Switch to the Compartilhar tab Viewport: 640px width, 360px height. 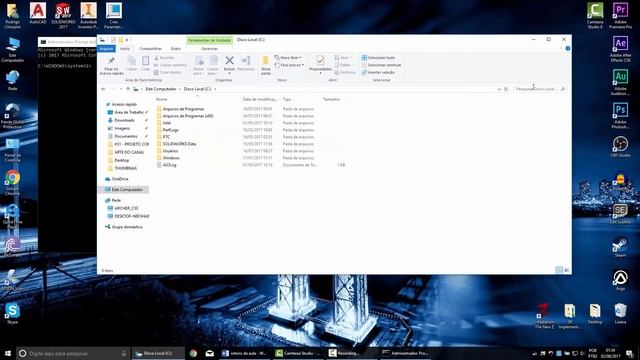(150, 49)
